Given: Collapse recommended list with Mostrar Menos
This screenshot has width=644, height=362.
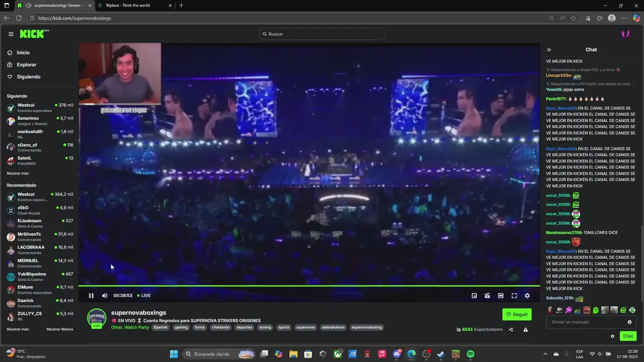Looking at the screenshot, I should [60, 329].
